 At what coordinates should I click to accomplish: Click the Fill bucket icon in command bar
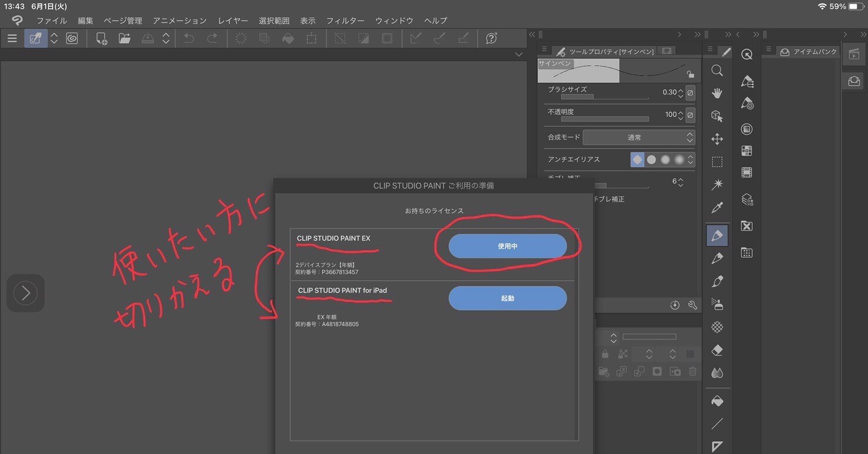(x=288, y=39)
